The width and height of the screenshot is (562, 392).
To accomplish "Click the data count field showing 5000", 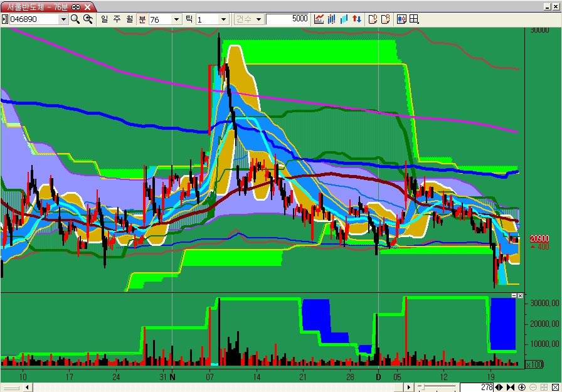I will click(x=287, y=19).
